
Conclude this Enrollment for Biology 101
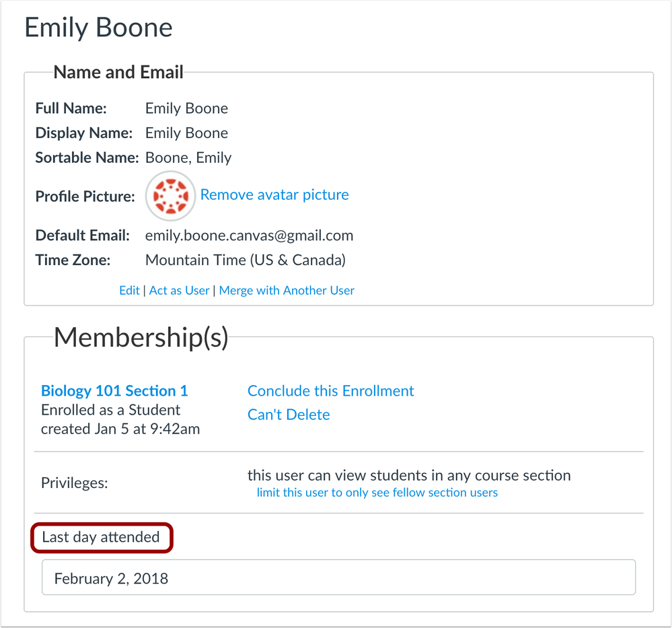[331, 391]
